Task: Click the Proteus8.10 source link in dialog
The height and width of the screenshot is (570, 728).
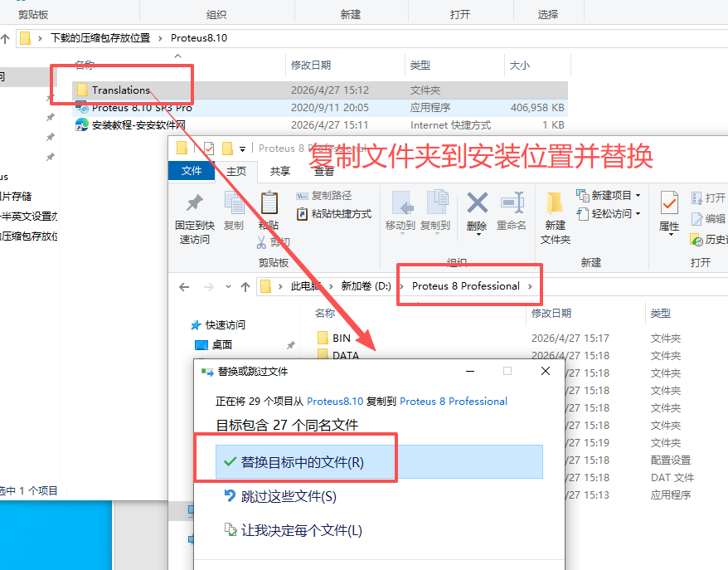Action: (335, 401)
